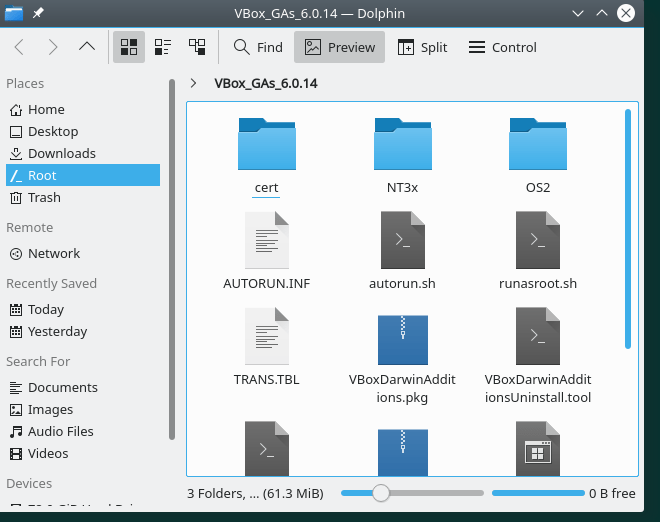Screen dimensions: 660x522
Task: Open Downloads in Places
Action: [83, 154]
